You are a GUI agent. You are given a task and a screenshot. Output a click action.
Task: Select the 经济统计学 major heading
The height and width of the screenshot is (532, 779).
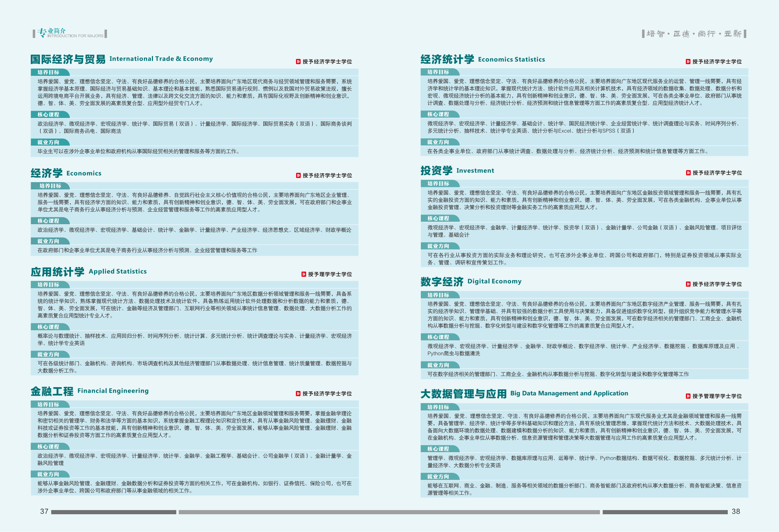coord(447,59)
